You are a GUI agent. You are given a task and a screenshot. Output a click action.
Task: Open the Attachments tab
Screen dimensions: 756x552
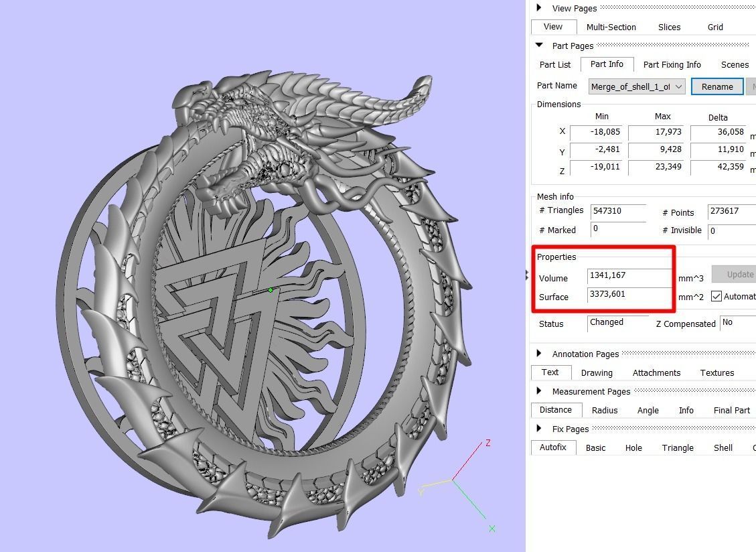click(656, 373)
